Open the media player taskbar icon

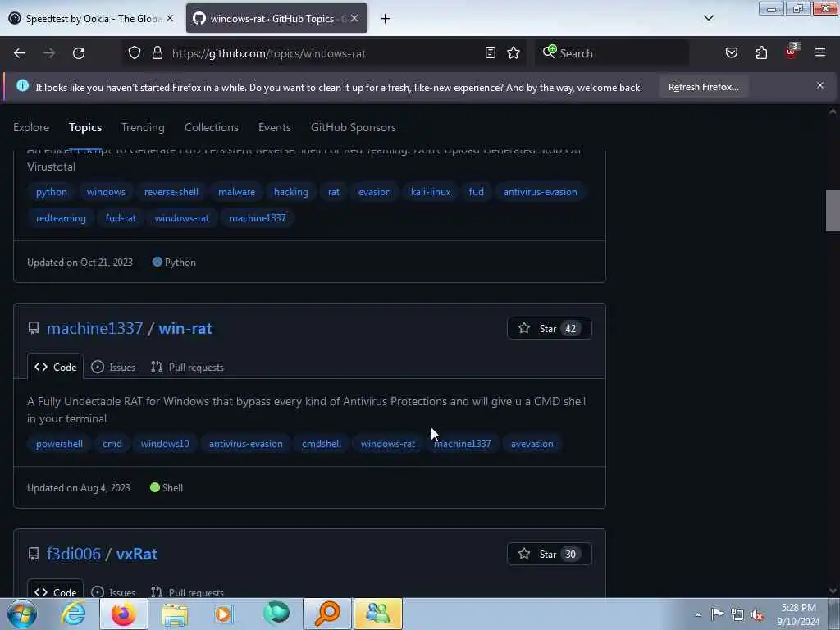pyautogui.click(x=224, y=614)
